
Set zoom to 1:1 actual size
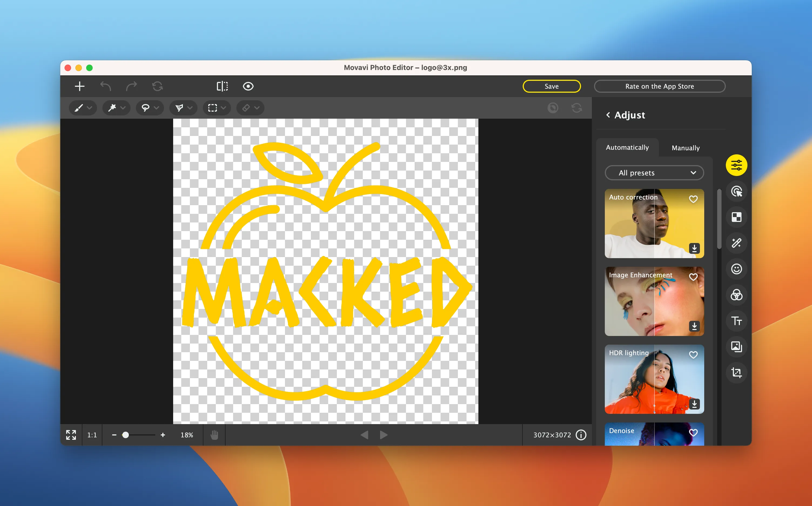92,435
